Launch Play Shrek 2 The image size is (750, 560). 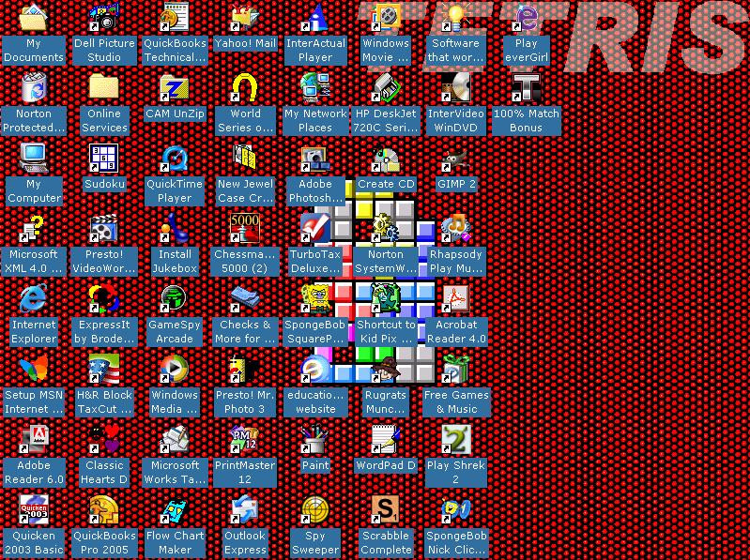tap(456, 439)
